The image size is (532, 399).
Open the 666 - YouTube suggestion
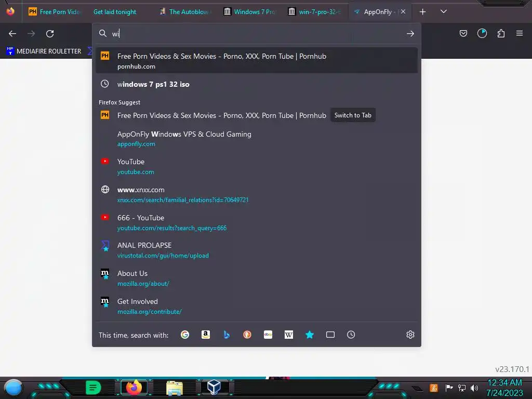click(257, 222)
